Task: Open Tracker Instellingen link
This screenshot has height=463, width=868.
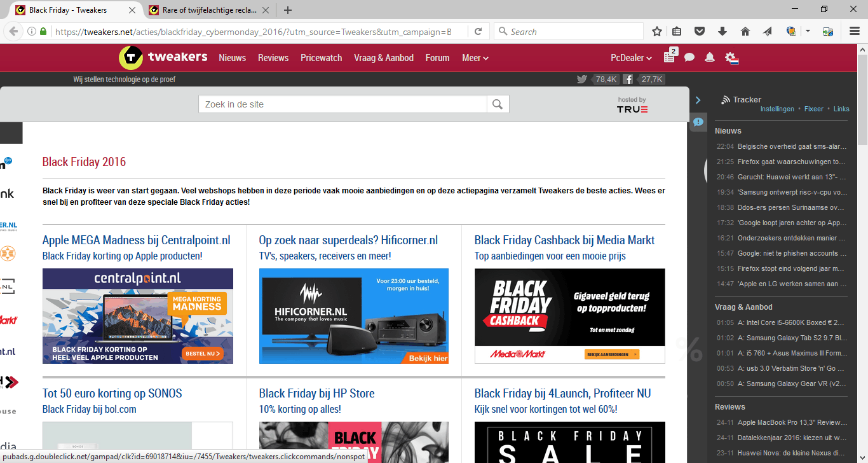Action: (x=777, y=109)
